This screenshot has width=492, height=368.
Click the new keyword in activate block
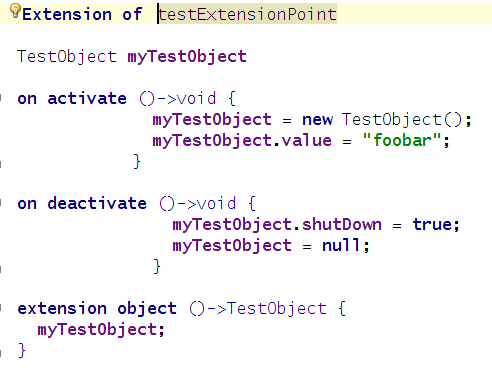(x=317, y=119)
